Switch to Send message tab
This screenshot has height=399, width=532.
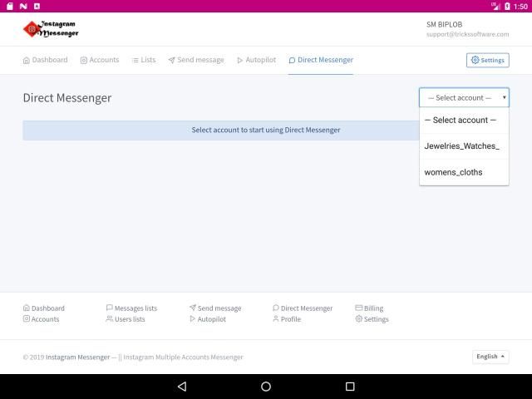[x=195, y=60]
